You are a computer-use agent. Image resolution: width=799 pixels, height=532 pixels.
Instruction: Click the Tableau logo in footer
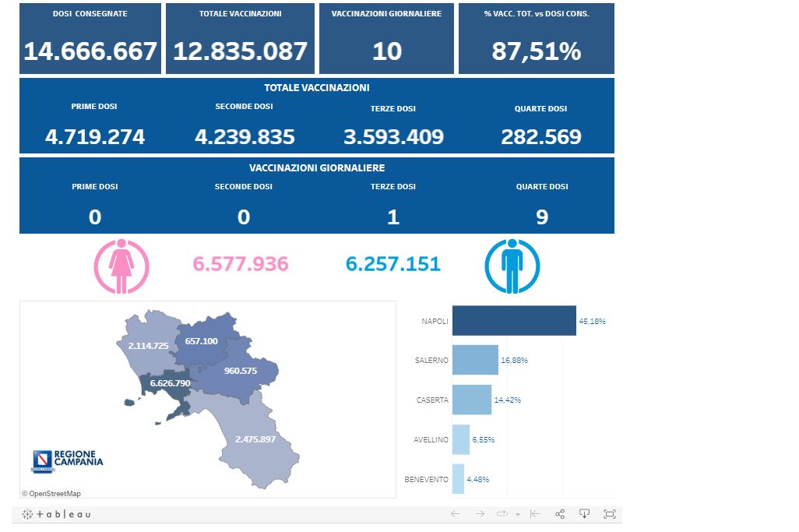56,514
